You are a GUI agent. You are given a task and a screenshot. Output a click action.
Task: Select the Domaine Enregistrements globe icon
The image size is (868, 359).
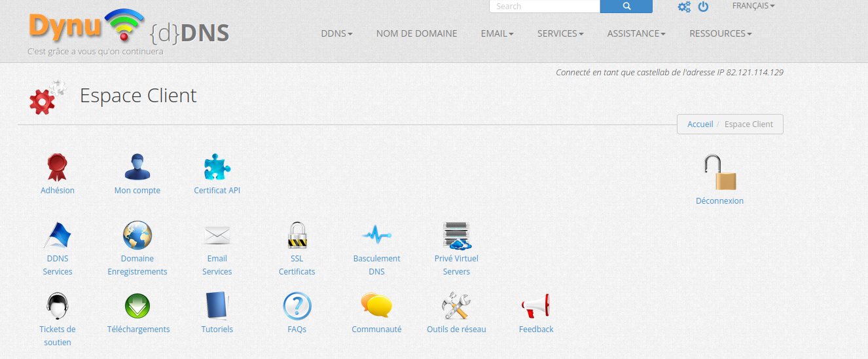click(x=137, y=235)
